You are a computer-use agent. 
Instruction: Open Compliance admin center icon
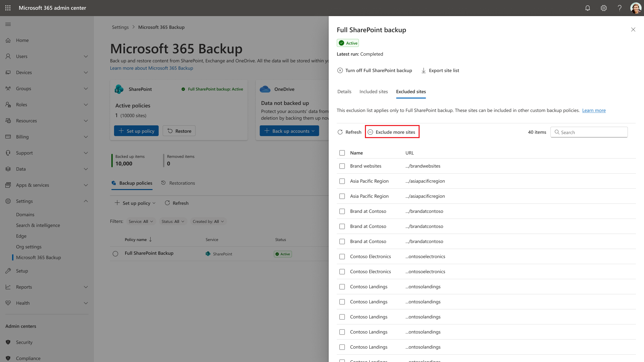(x=8, y=358)
